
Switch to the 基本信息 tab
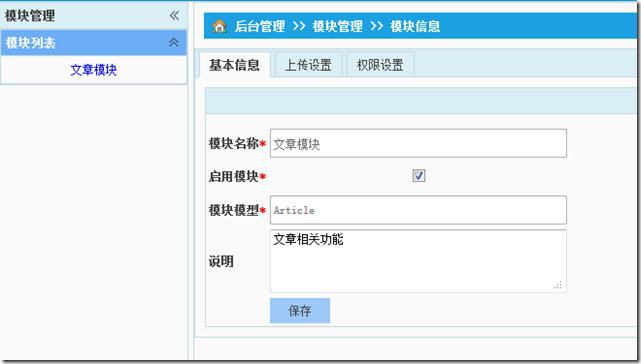235,65
